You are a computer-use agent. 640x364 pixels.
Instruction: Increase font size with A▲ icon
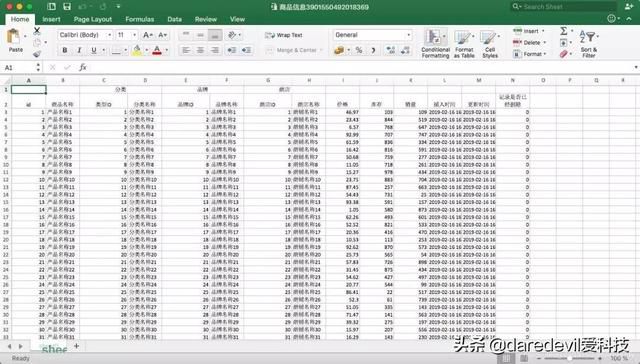coord(148,35)
